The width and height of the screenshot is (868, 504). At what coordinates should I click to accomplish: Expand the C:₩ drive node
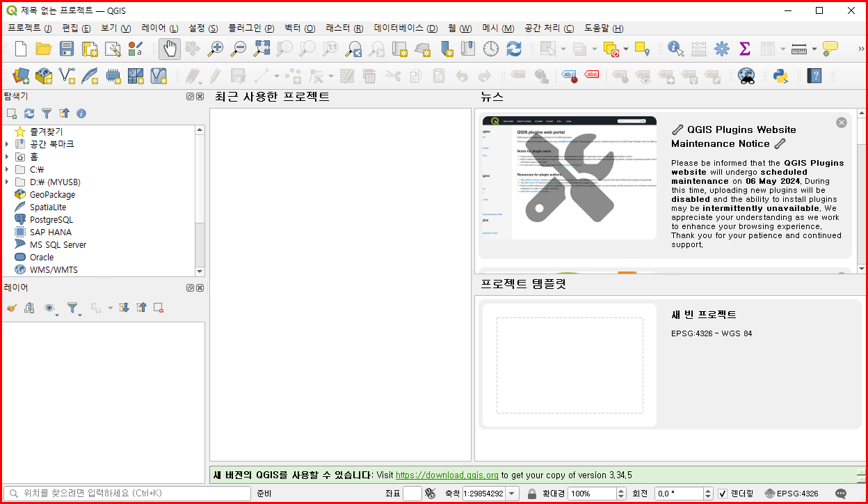pos(7,169)
